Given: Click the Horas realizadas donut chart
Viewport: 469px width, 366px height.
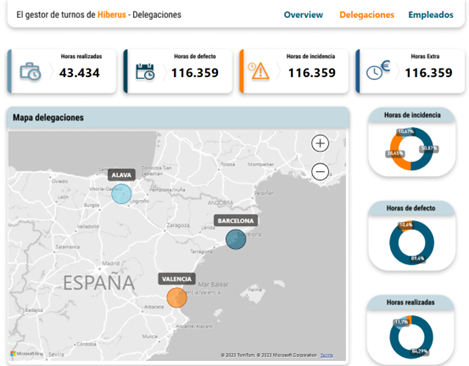Looking at the screenshot, I should pyautogui.click(x=411, y=337).
